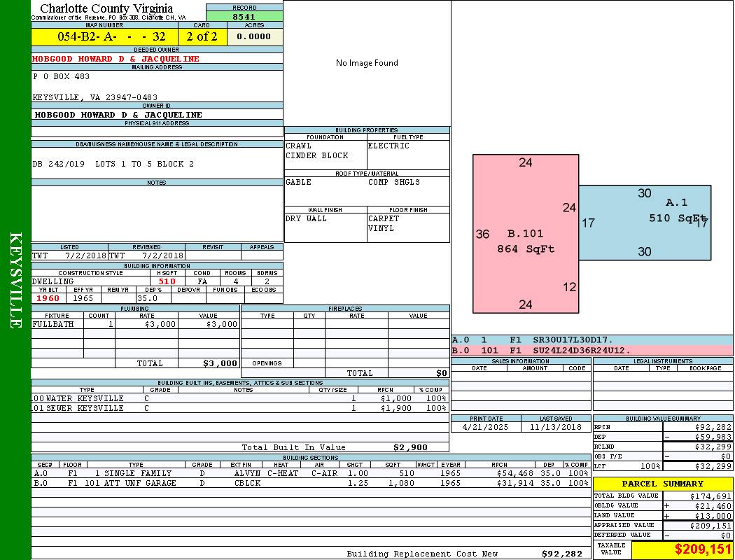The image size is (735, 560).
Task: Click the pink B.0 sketch legend row
Action: click(591, 350)
